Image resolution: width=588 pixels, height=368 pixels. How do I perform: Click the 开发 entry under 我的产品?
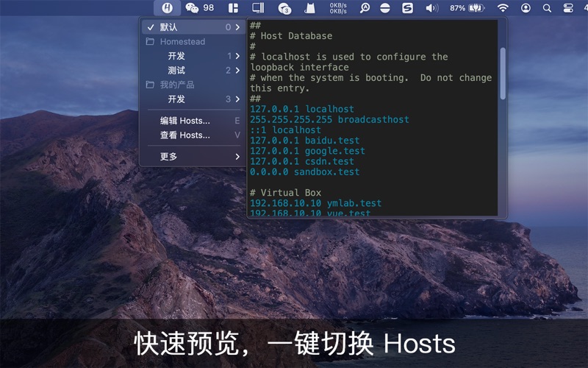tap(176, 99)
